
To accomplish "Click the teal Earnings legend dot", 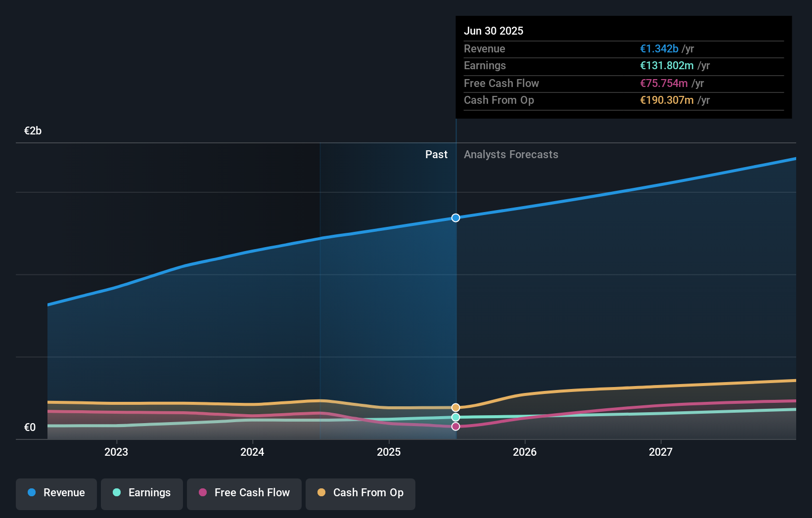I will (x=117, y=493).
